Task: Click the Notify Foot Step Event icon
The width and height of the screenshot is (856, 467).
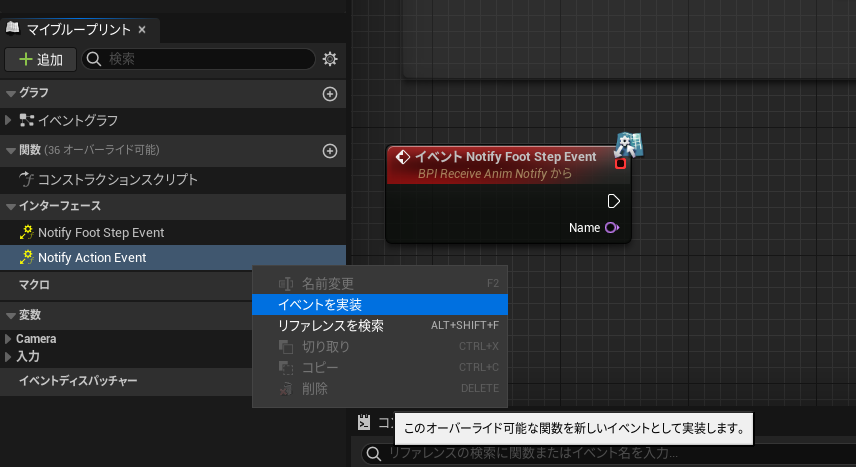Action: pos(26,232)
